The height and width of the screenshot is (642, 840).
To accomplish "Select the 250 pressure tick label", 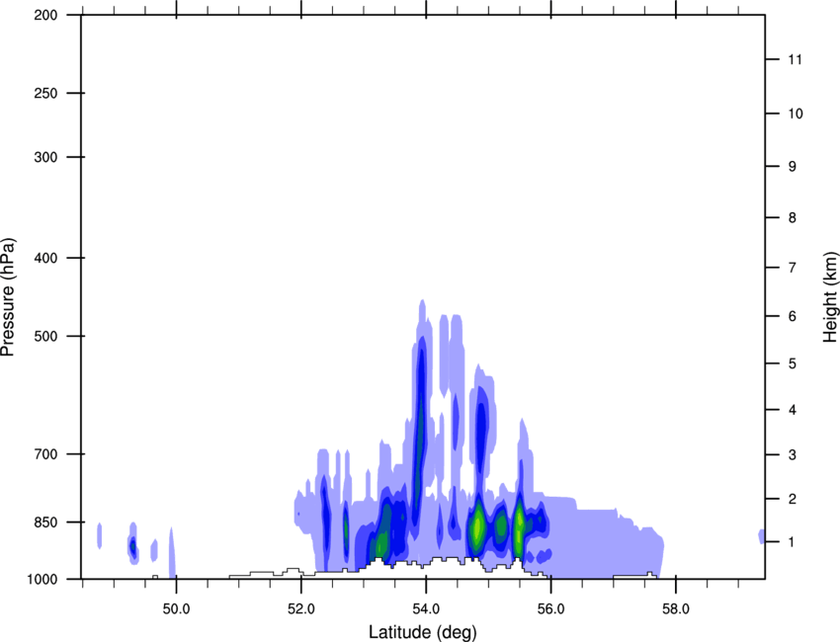I will 45,93.
